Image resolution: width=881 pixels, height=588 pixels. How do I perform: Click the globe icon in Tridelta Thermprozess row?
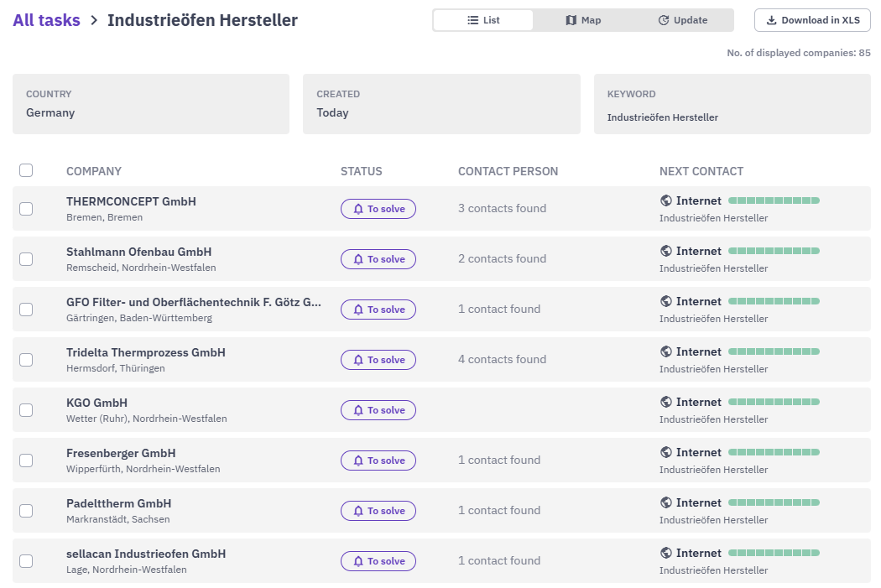click(x=666, y=351)
